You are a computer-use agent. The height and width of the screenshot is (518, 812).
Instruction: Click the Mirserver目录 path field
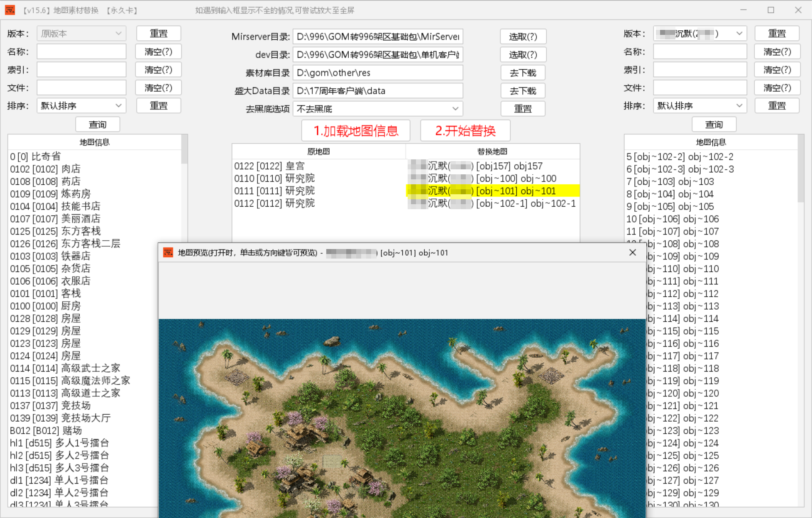point(378,37)
